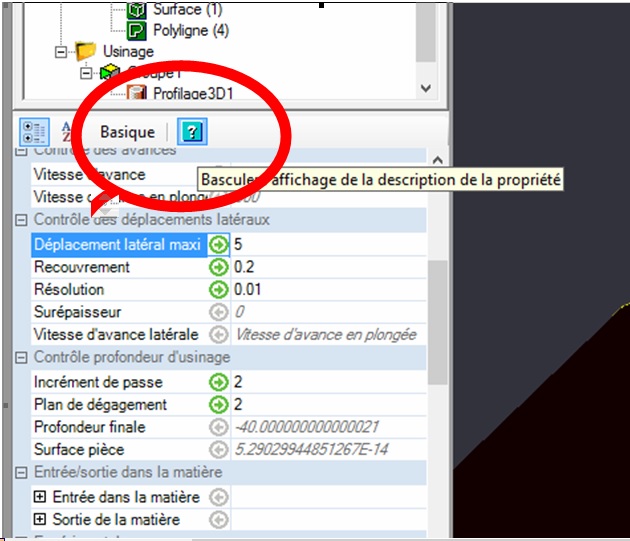This screenshot has height=541, width=630.
Task: Select the Profondeur finale property
Action: click(x=119, y=427)
